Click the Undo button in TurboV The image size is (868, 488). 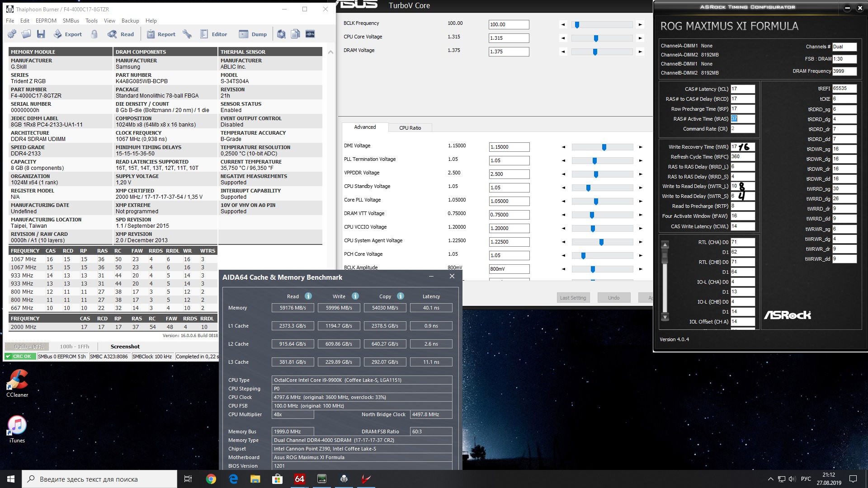(613, 298)
